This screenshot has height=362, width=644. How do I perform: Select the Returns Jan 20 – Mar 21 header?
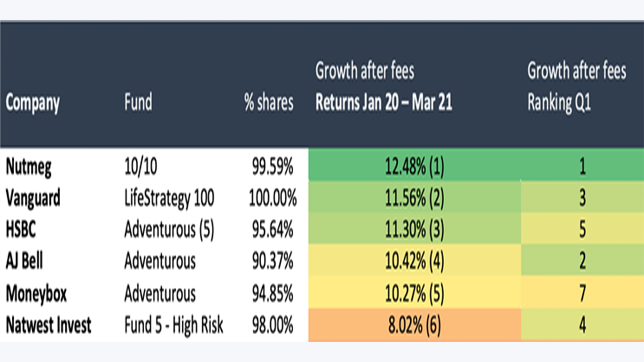click(384, 102)
